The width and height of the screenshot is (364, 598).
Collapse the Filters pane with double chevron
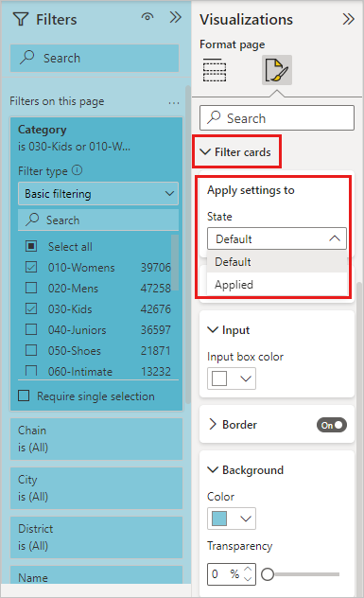[175, 17]
